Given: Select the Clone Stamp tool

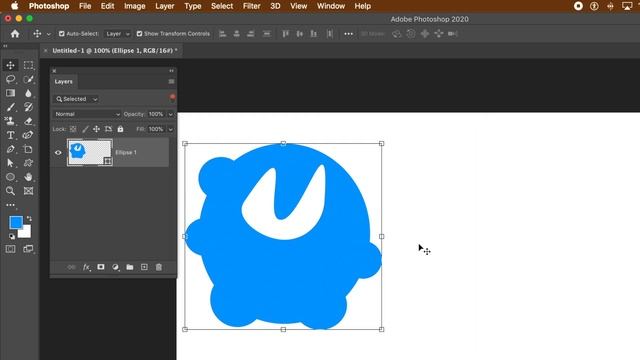Looking at the screenshot, I should pyautogui.click(x=10, y=121).
